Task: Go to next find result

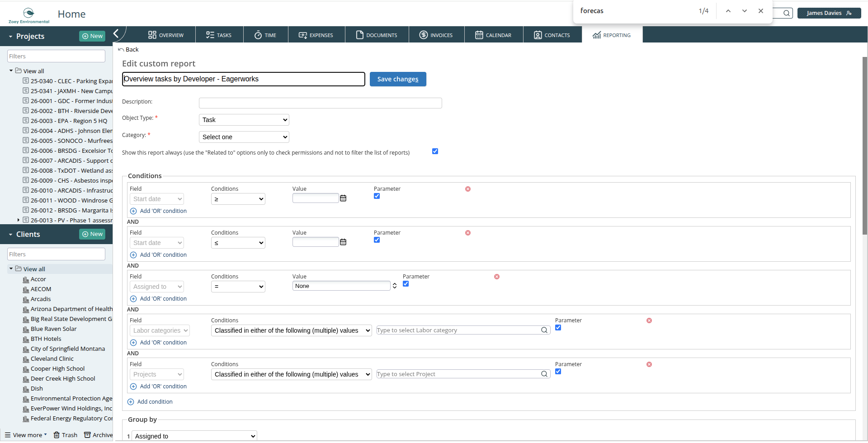Action: tap(745, 11)
